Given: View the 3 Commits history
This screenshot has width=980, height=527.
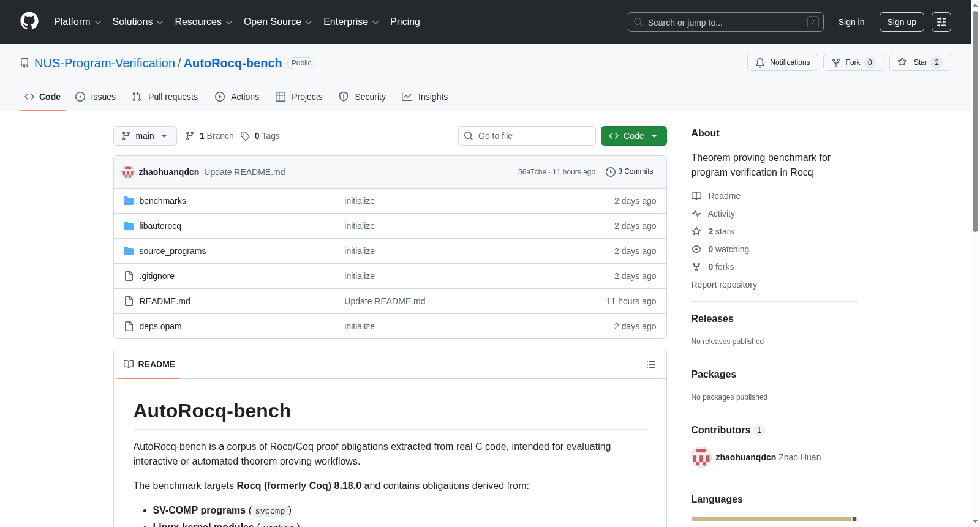Looking at the screenshot, I should click(630, 172).
